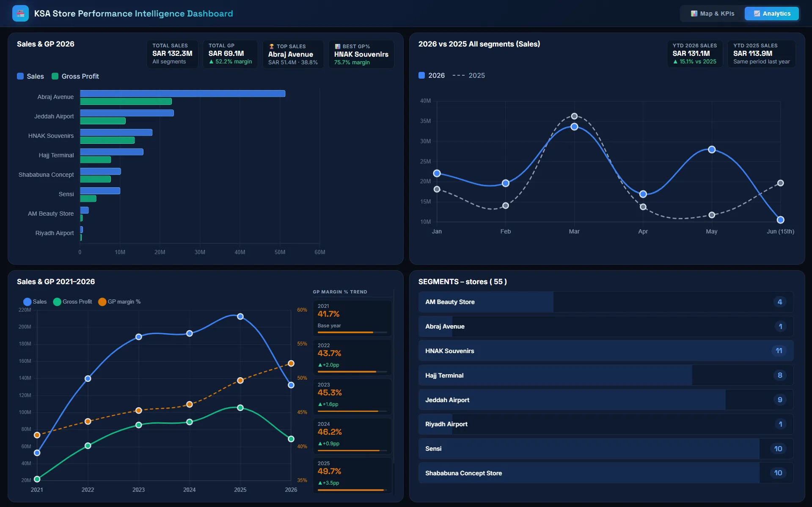Toggle the 2026 series legend swatch
Viewport: 812px width, 507px height.
pyautogui.click(x=421, y=75)
